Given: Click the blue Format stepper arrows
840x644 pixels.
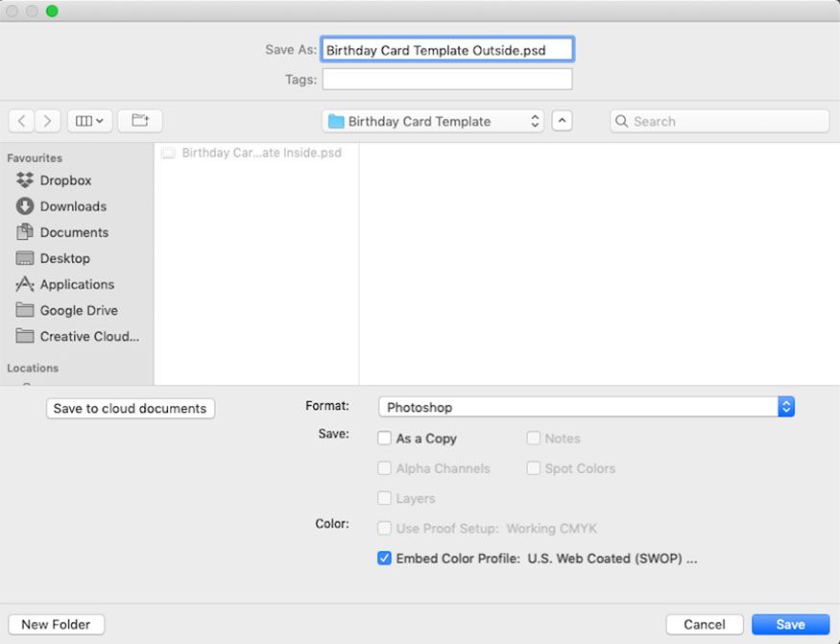Looking at the screenshot, I should coord(786,407).
